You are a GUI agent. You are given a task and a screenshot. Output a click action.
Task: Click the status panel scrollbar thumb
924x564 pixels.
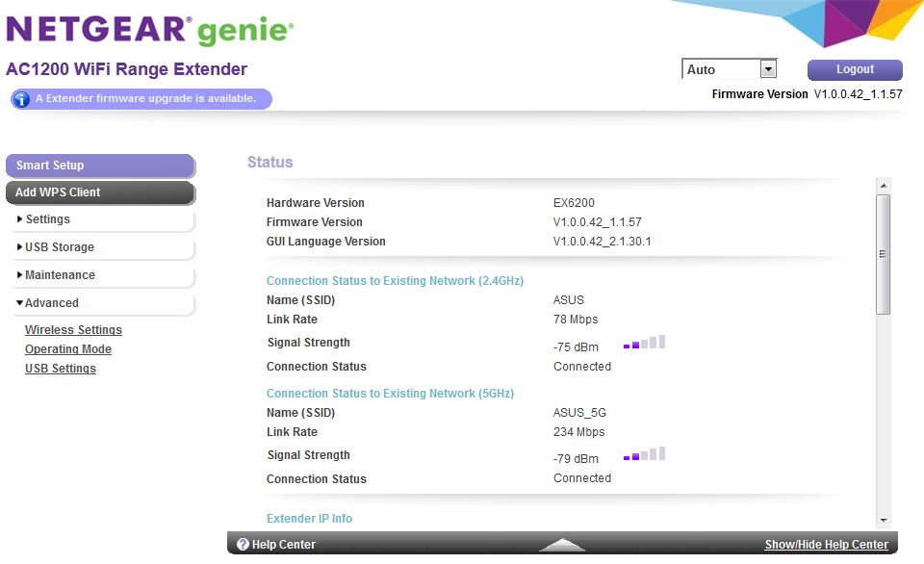[884, 255]
